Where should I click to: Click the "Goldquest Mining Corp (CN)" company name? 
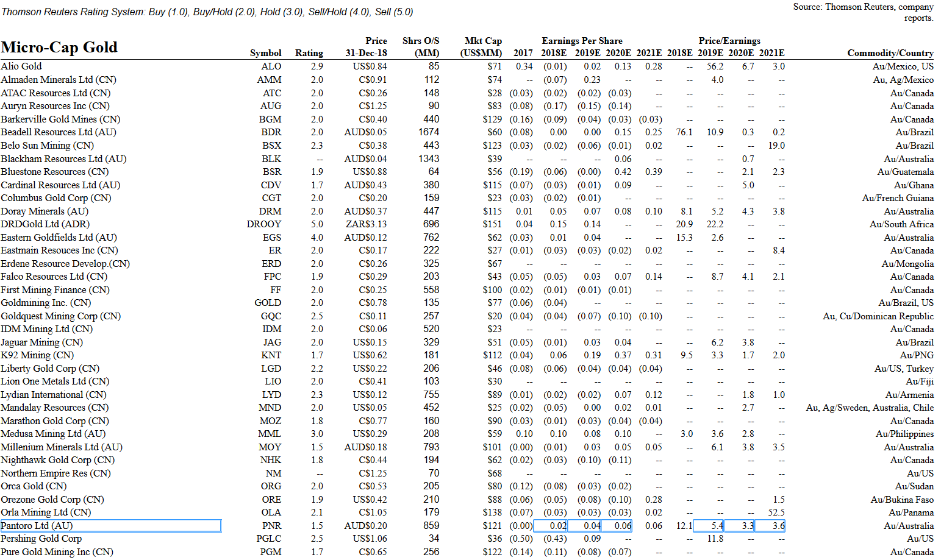coord(61,316)
